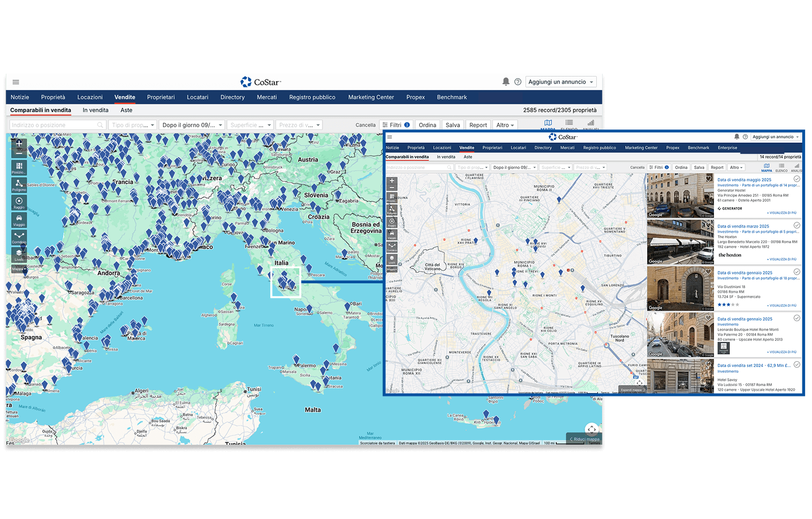The height and width of the screenshot is (519, 812).
Task: Zoom in with the plus button on Europe map
Action: click(x=19, y=143)
